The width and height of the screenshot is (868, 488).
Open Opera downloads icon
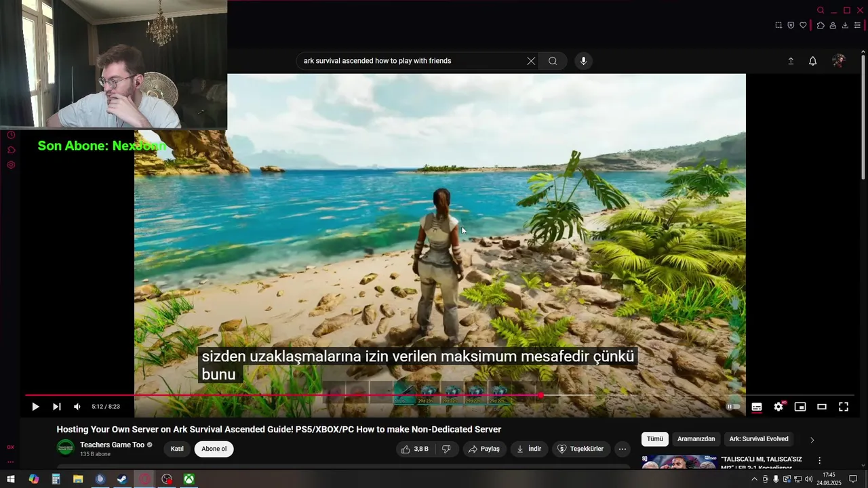[x=845, y=25]
